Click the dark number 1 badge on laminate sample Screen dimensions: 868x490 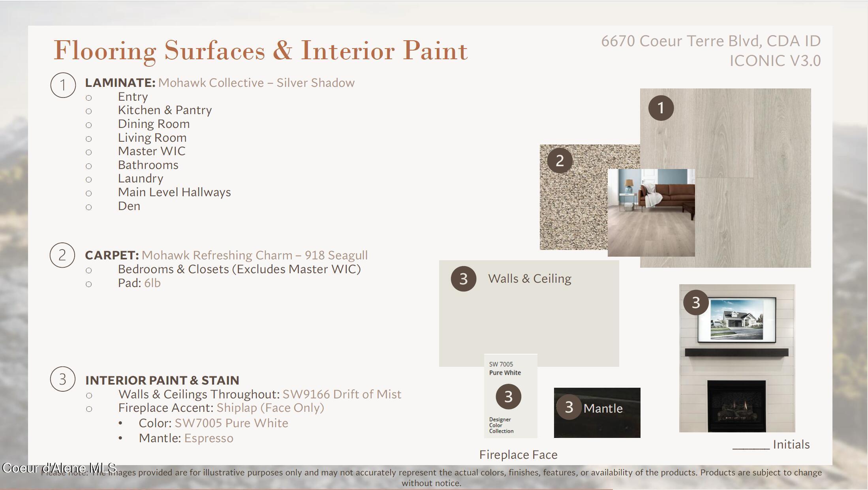[661, 108]
